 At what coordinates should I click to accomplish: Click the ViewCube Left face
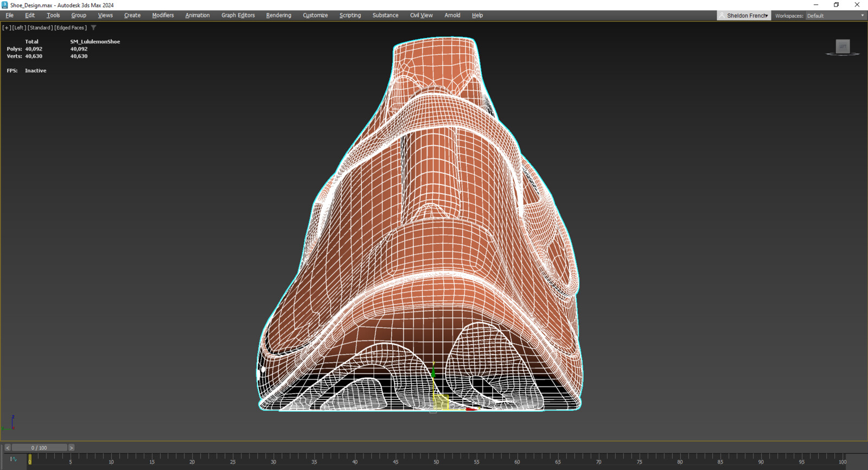(x=843, y=46)
